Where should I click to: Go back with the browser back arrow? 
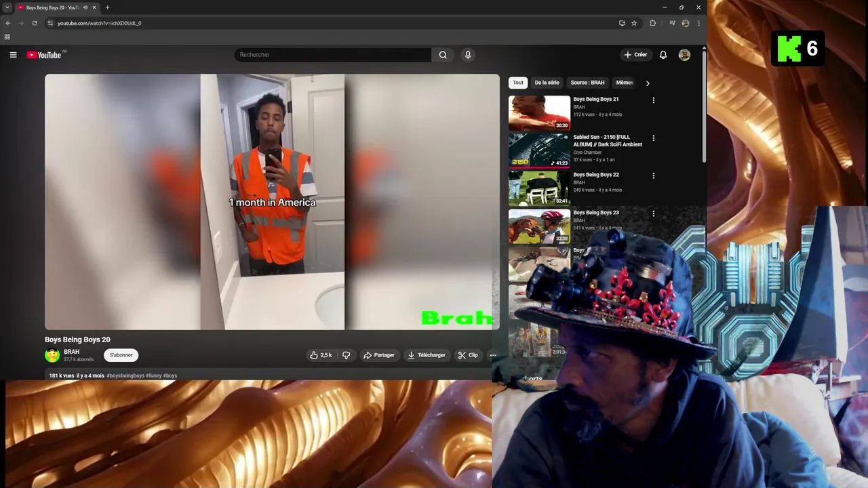pyautogui.click(x=8, y=23)
